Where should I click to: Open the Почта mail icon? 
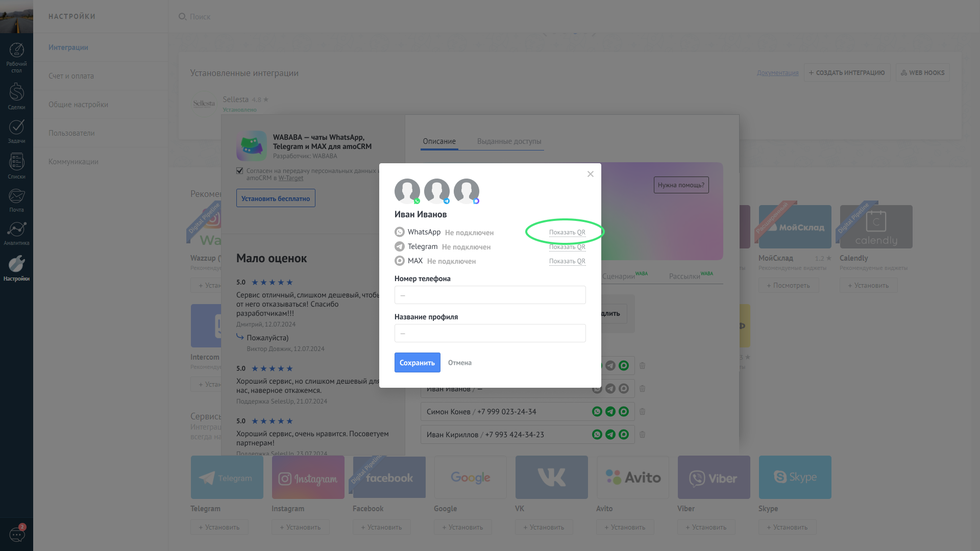click(x=16, y=199)
